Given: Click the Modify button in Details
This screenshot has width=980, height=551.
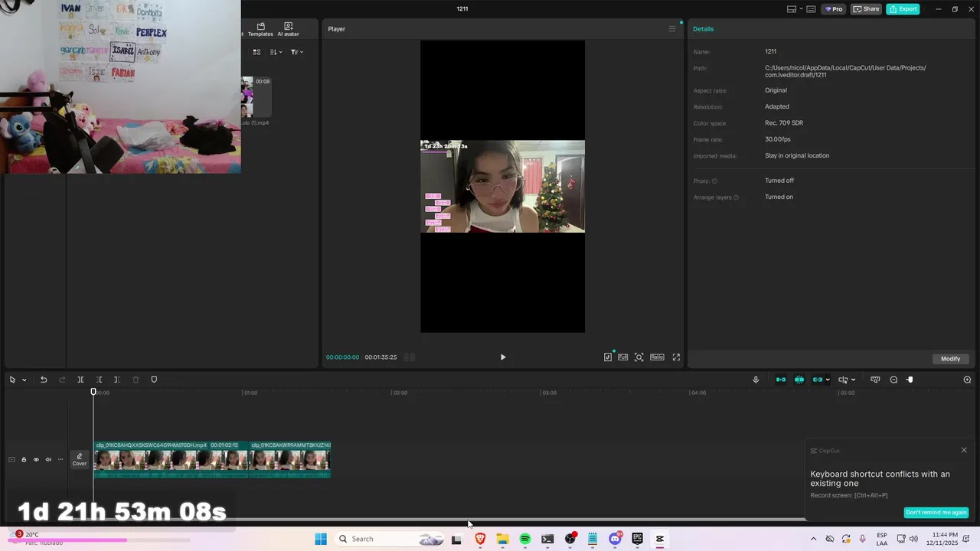Looking at the screenshot, I should point(950,359).
